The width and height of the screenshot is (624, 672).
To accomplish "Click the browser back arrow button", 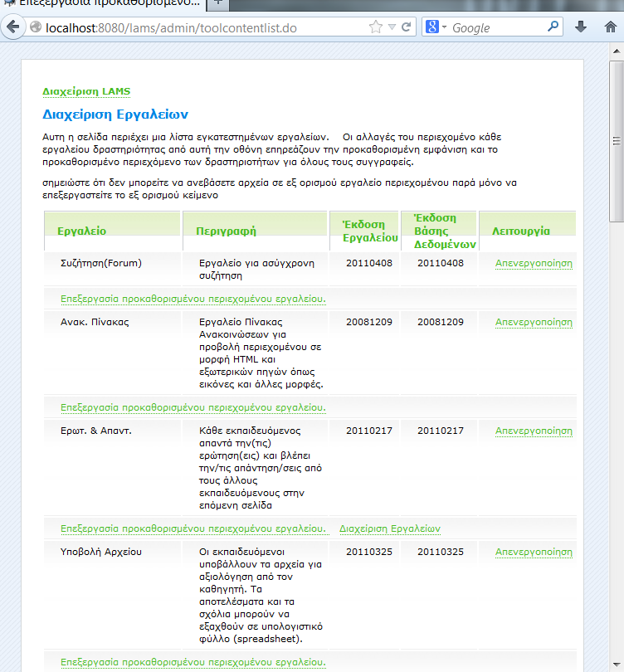I will click(12, 27).
